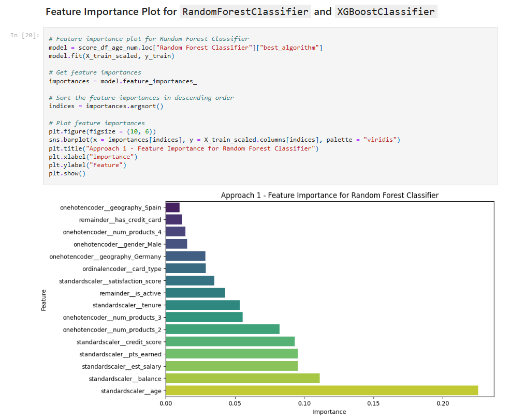Click the Importance x-axis label
The height and width of the screenshot is (420, 510).
[x=329, y=412]
